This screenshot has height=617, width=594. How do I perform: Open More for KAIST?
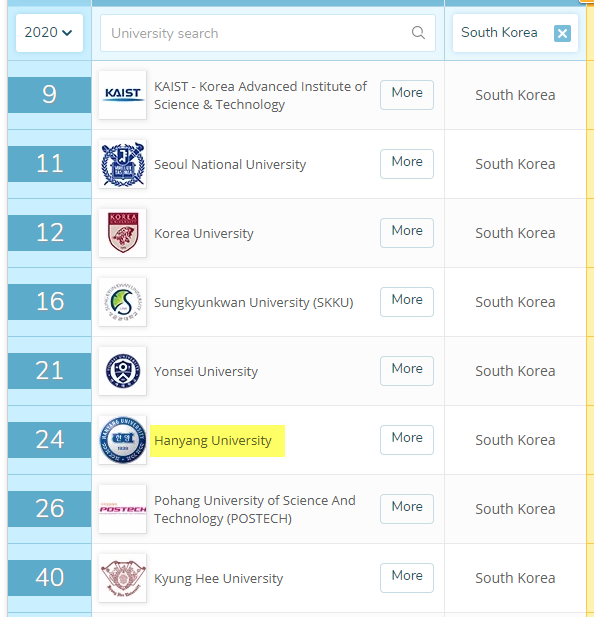pos(407,95)
